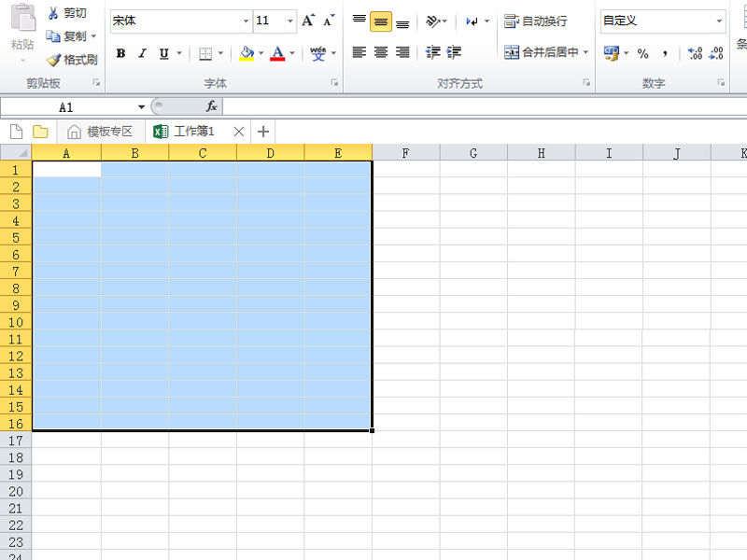
Task: Align text right
Action: pos(402,52)
